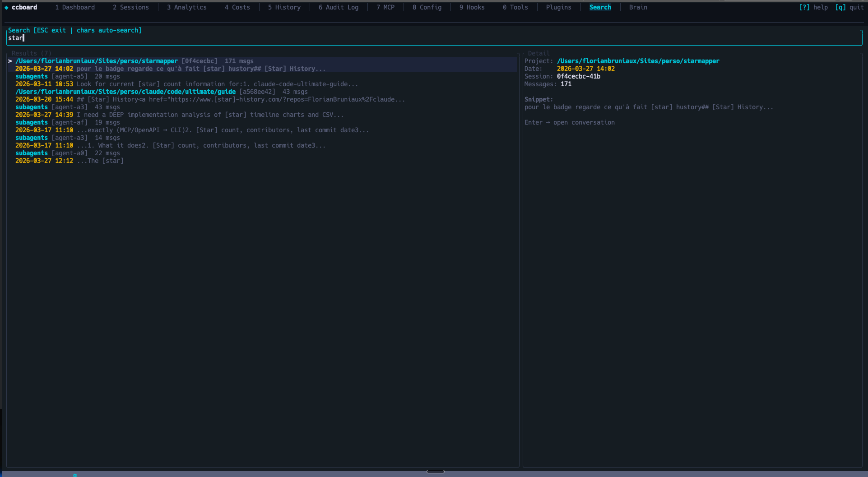Click 'Enter → open conversation' hint

point(570,122)
